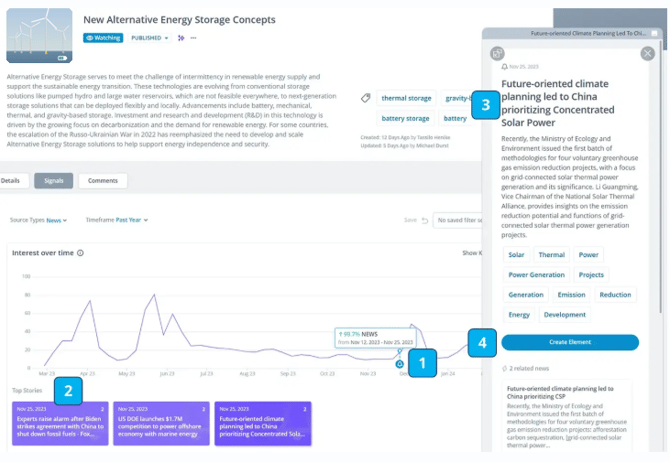Click the reset filter arrow next to Save
This screenshot has height=462, width=670.
click(425, 221)
